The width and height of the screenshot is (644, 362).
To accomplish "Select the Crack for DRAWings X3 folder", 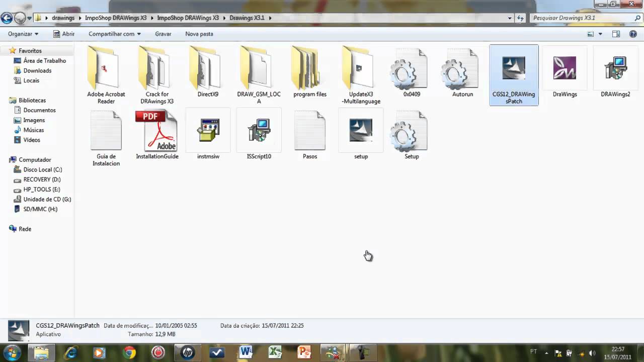I will click(157, 75).
